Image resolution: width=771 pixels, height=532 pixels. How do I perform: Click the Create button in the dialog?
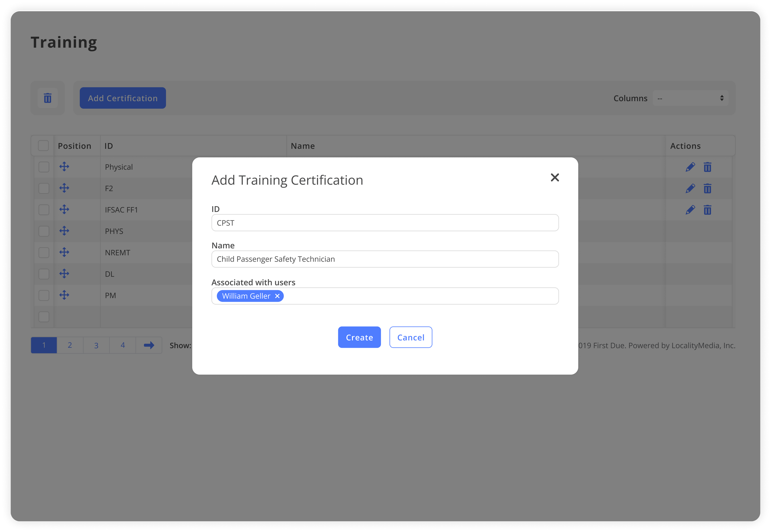tap(359, 337)
